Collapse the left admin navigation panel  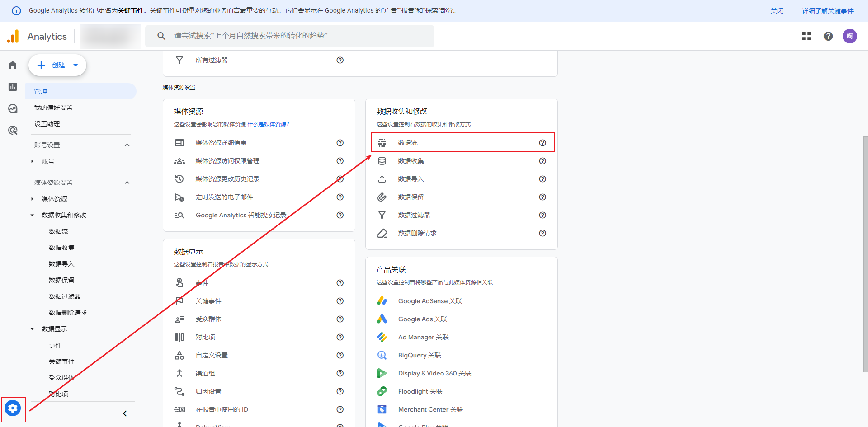[125, 413]
